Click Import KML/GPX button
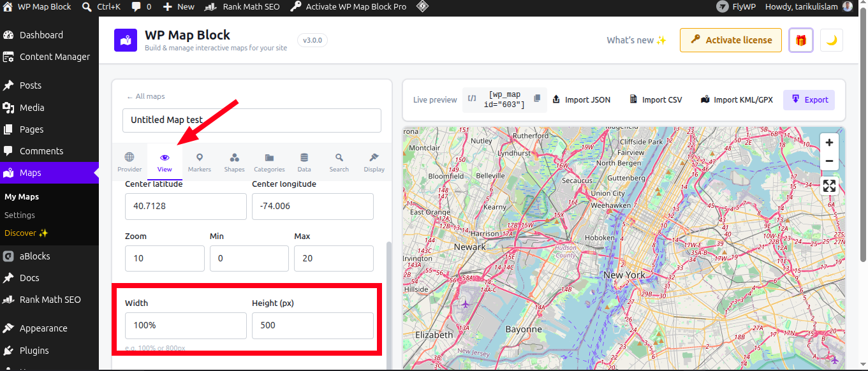This screenshot has height=371, width=868. 737,99
